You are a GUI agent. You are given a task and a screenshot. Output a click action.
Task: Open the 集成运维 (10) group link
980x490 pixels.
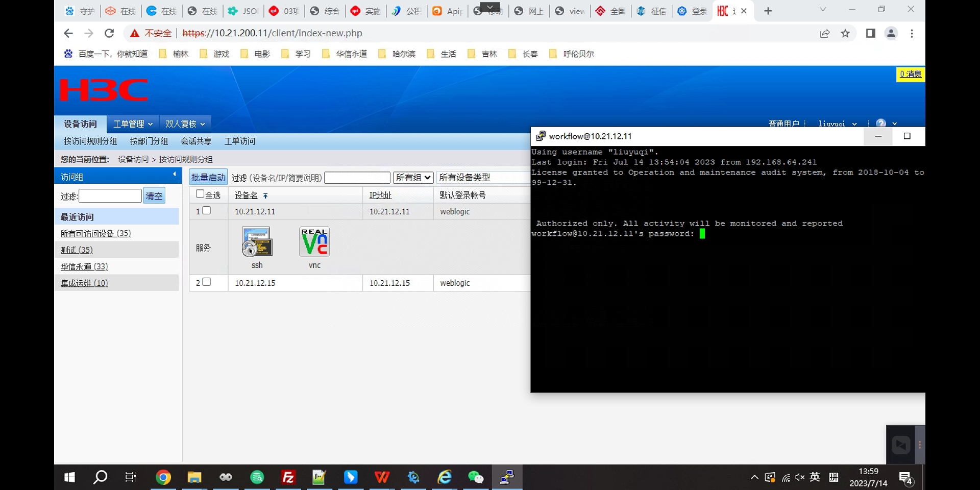pyautogui.click(x=84, y=283)
